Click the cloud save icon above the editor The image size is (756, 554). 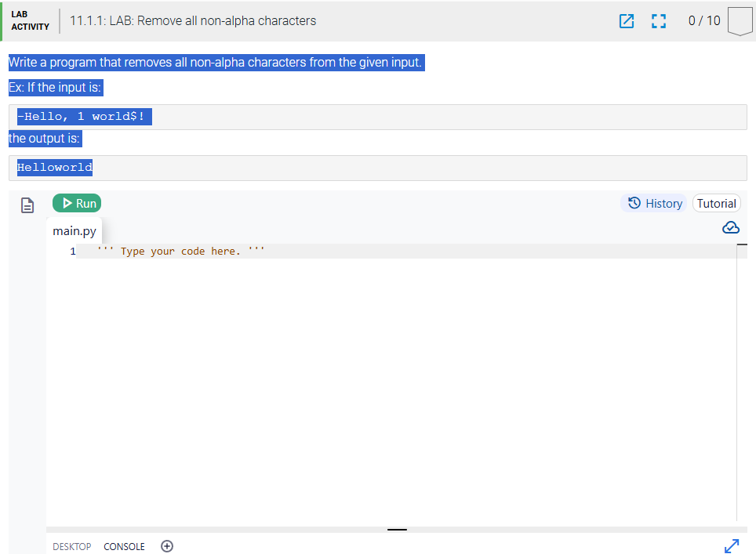point(731,227)
